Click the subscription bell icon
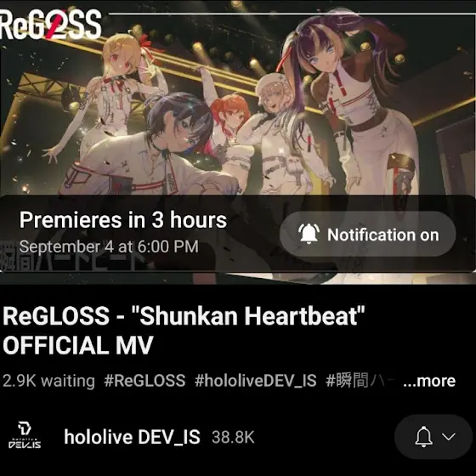Viewport: 476px width, 476px height. [x=423, y=437]
